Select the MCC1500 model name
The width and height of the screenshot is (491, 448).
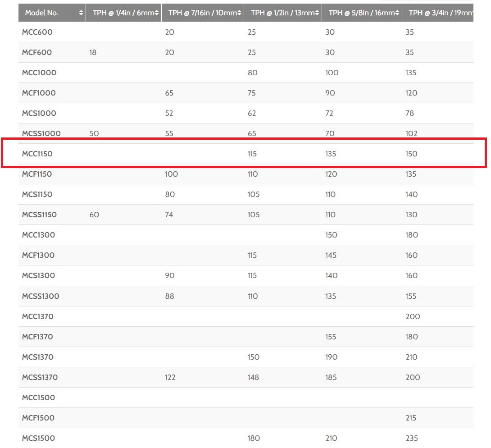click(x=38, y=398)
